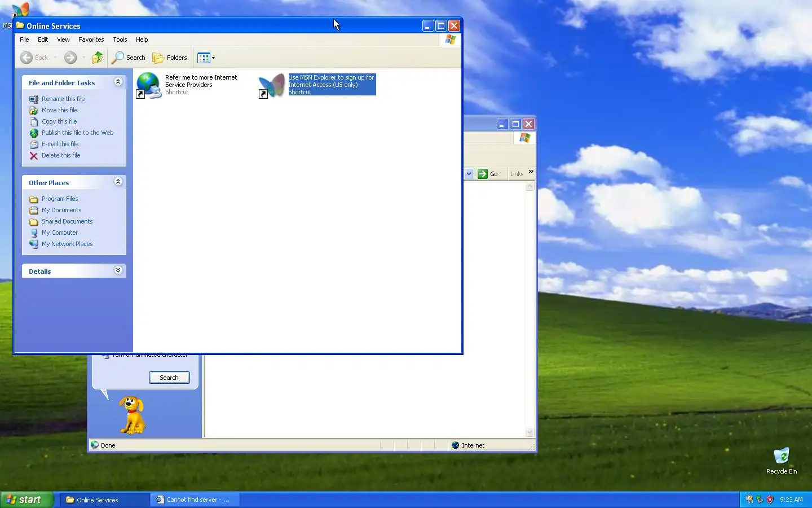Click the Go button in browser window
Image resolution: width=812 pixels, height=508 pixels.
pos(488,174)
